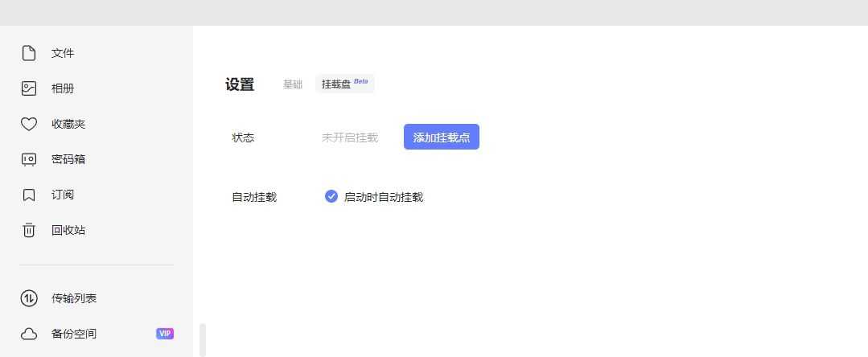Open 备份空间 label in sidebar
The image size is (868, 357).
pyautogui.click(x=74, y=334)
